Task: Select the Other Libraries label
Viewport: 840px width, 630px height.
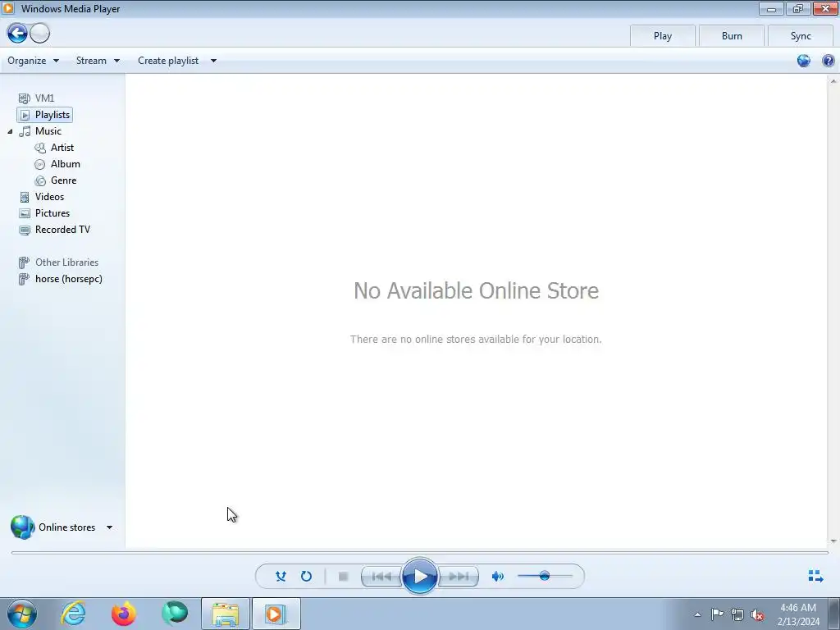Action: coord(67,262)
